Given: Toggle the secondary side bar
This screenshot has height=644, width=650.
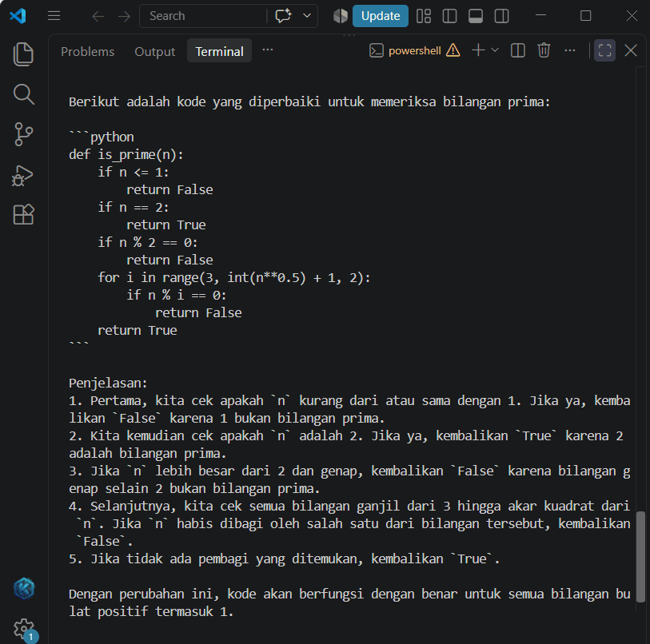Looking at the screenshot, I should click(501, 16).
